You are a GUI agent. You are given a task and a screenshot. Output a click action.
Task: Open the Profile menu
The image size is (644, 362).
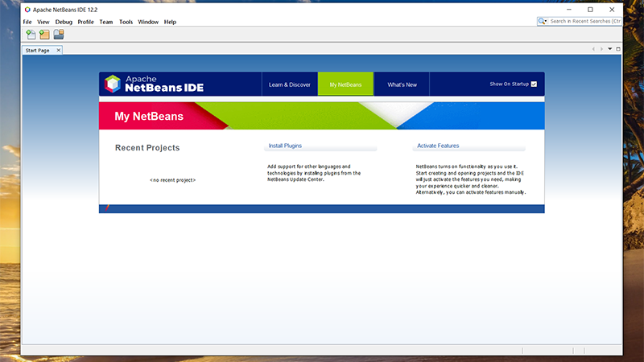click(x=85, y=22)
